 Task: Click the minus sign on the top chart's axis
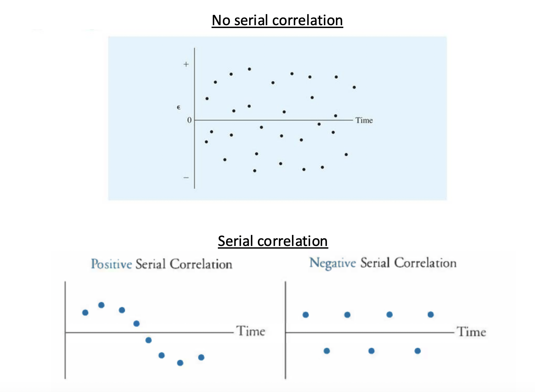click(x=186, y=178)
